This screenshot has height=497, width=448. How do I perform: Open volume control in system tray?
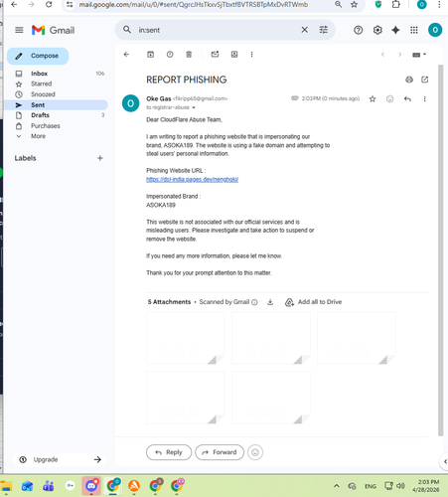400,486
